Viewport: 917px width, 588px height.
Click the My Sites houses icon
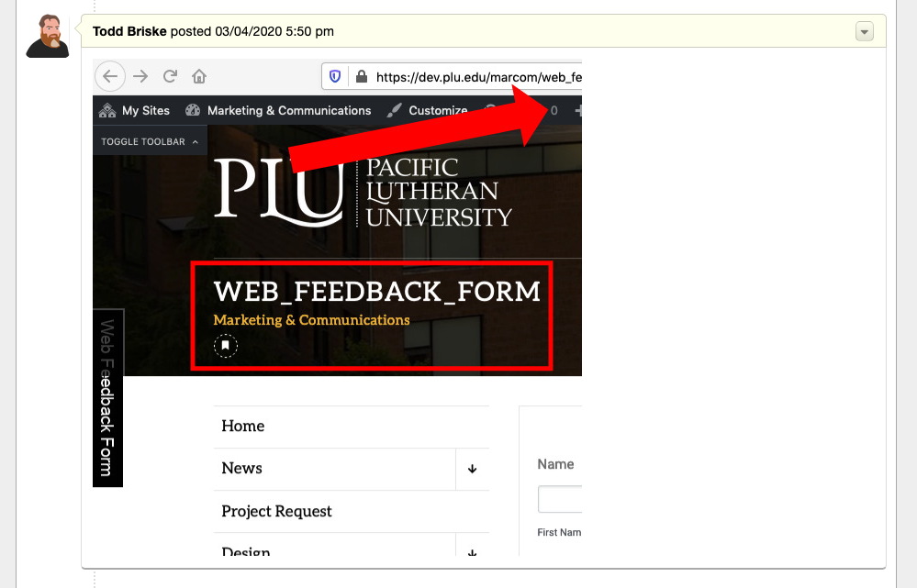pyautogui.click(x=107, y=110)
